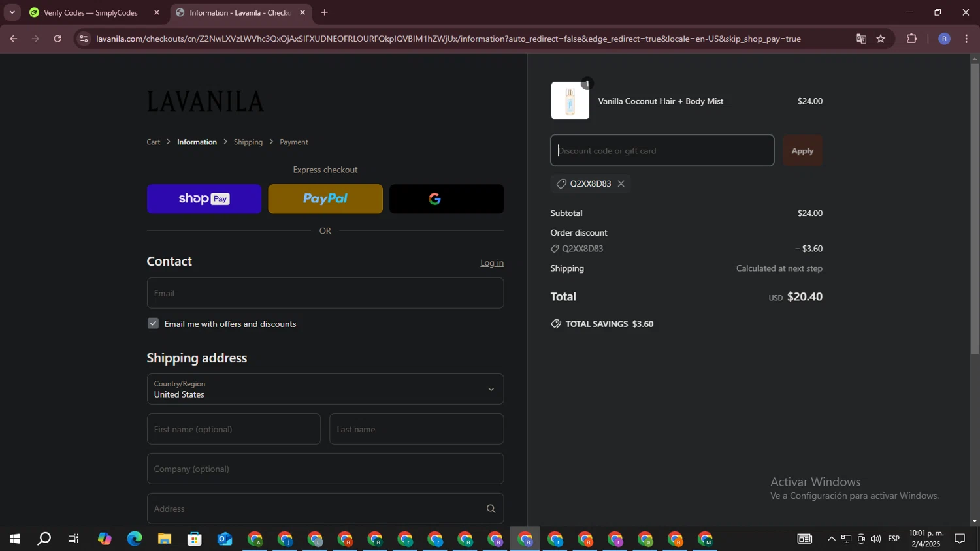980x551 pixels.
Task: Open Microsoft Store from taskbar
Action: click(195, 539)
